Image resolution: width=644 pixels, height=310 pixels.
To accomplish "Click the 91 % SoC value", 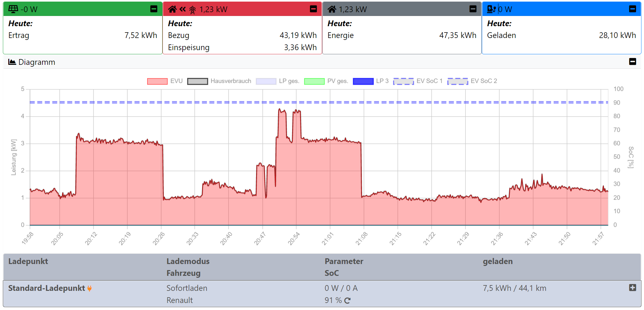I will [x=333, y=300].
